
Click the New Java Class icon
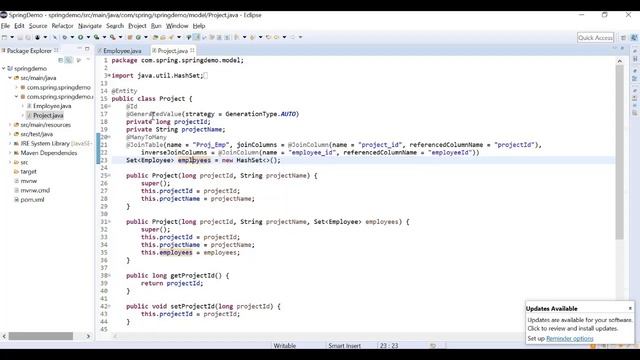138,37
